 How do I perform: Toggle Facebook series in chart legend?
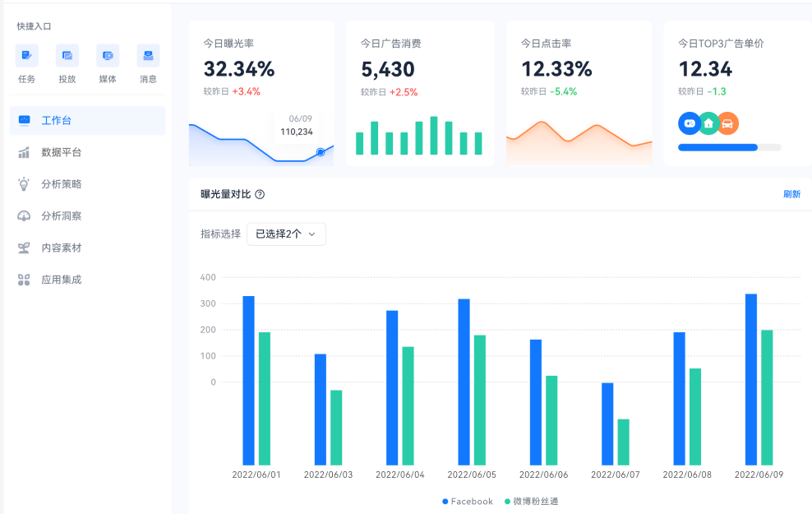(468, 501)
